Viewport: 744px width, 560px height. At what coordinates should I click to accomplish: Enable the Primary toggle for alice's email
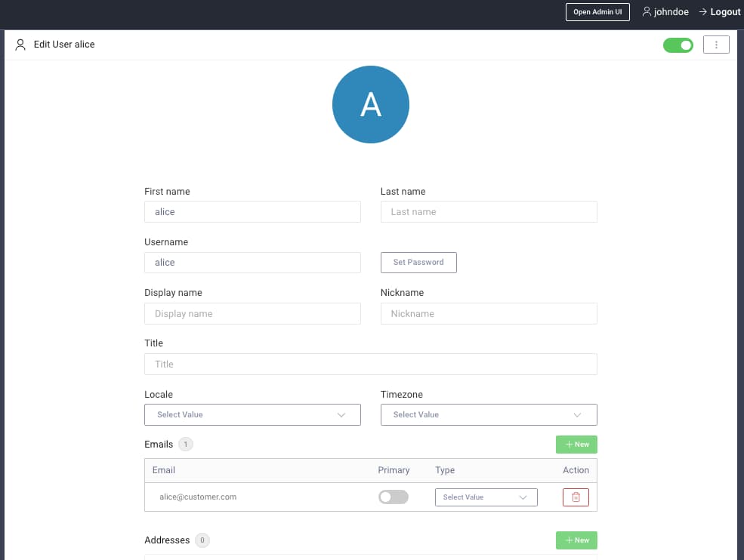[x=393, y=497]
